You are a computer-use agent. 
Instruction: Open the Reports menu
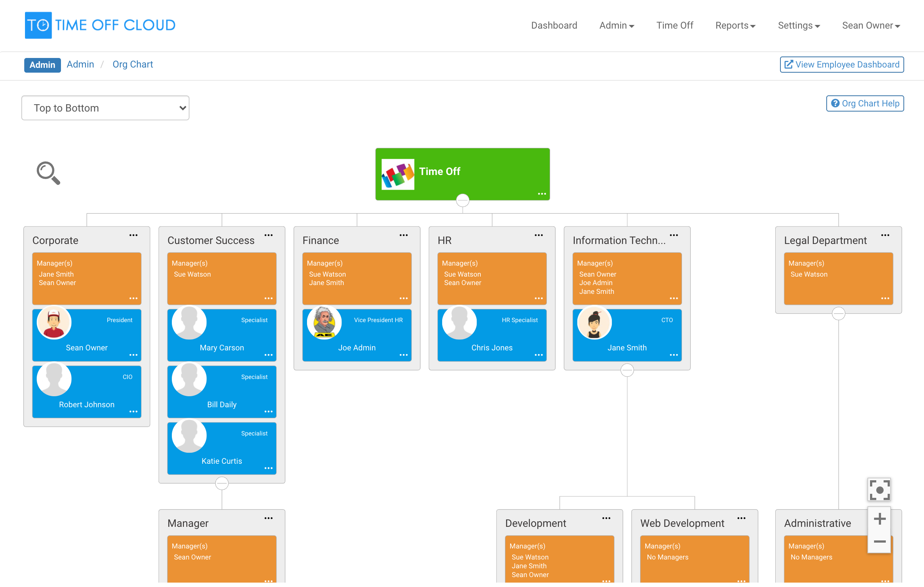735,25
